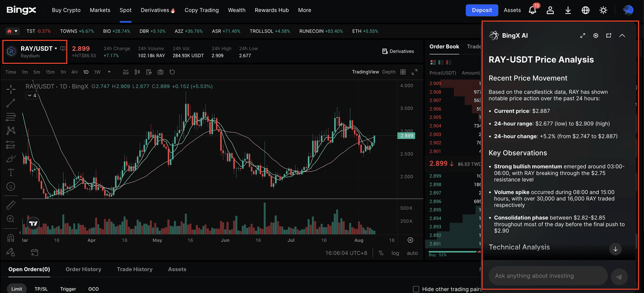Reset the chart with refresh icon
The height and width of the screenshot is (293, 644).
click(172, 72)
